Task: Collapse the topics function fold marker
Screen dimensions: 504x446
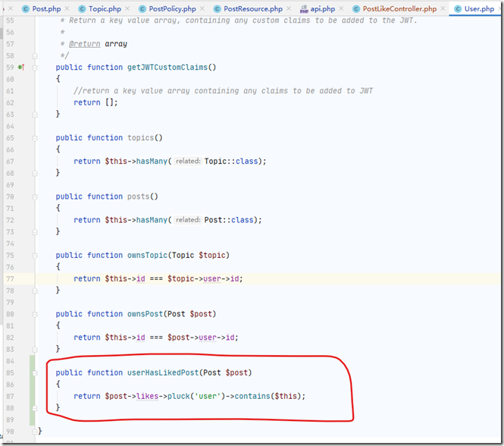Action: click(x=35, y=138)
